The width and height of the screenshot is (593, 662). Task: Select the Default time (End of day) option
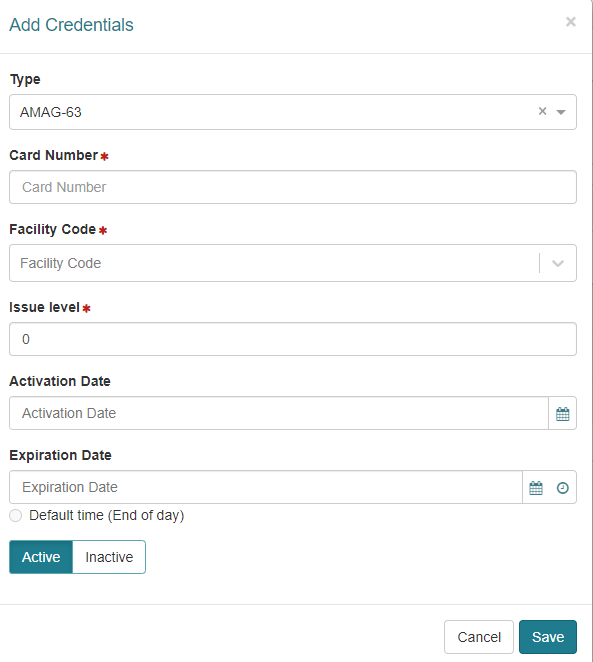point(16,515)
